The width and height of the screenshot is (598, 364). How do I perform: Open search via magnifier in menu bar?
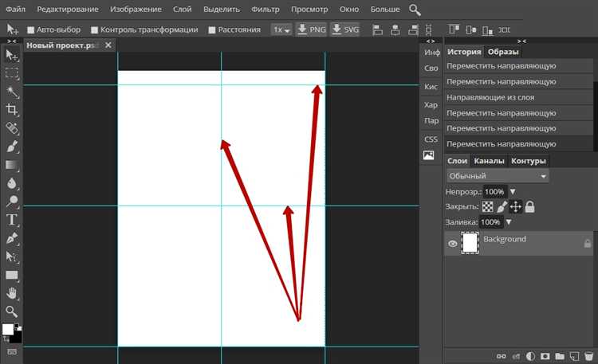pyautogui.click(x=415, y=10)
